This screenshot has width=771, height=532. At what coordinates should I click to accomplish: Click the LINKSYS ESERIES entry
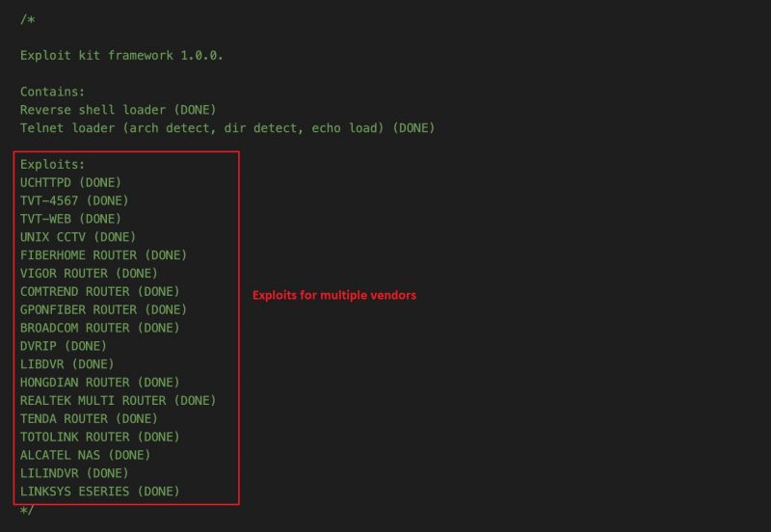tap(99, 492)
